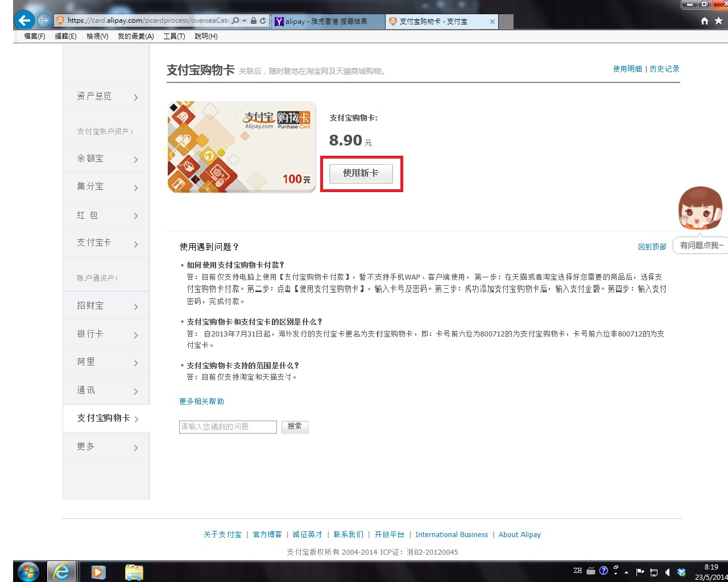Click the search magnifier in address bar
Image resolution: width=728 pixels, height=582 pixels.
(235, 20)
